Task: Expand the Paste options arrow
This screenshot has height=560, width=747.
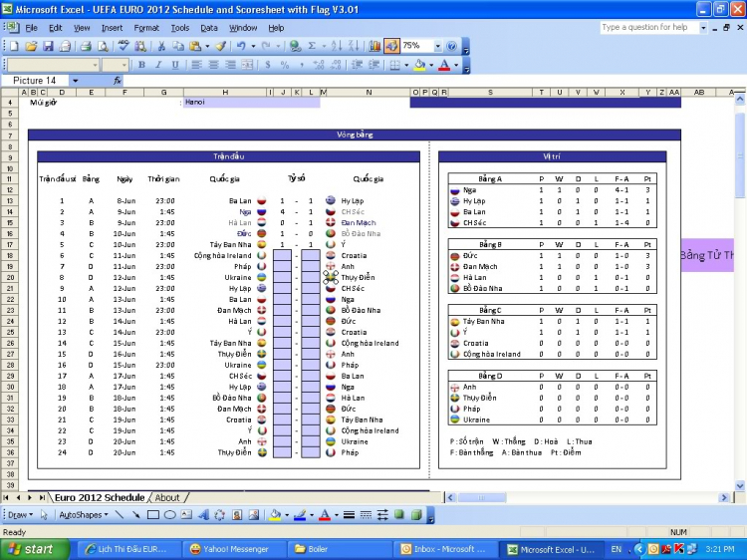Action: (x=207, y=46)
